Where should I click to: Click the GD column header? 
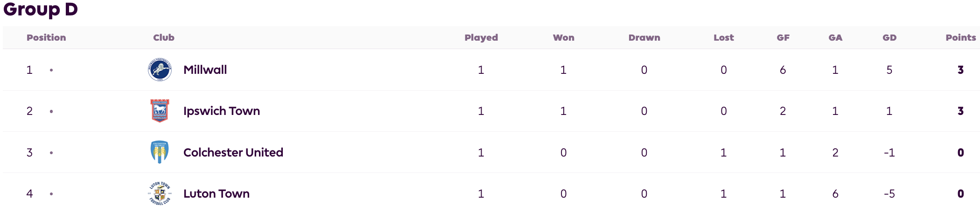tap(889, 37)
